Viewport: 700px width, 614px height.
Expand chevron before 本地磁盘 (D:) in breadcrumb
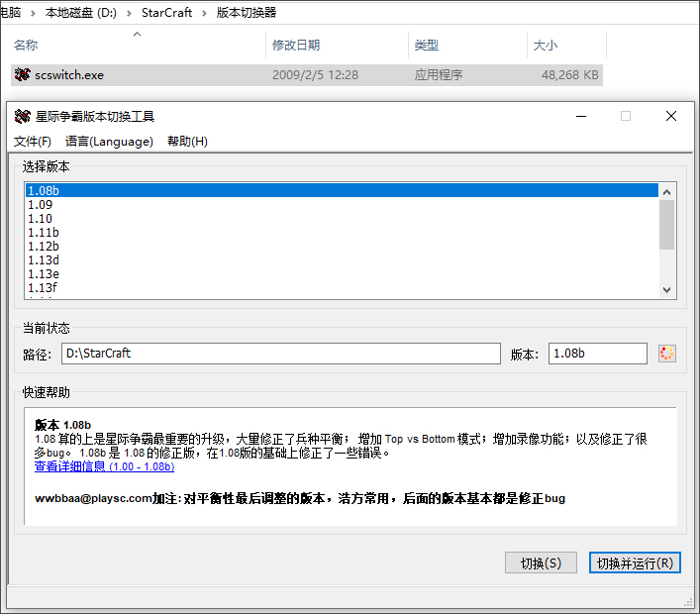click(33, 13)
